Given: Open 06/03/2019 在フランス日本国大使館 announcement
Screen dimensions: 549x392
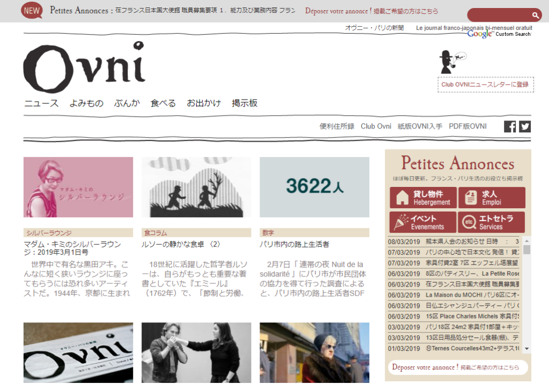Looking at the screenshot, I should click(454, 284).
